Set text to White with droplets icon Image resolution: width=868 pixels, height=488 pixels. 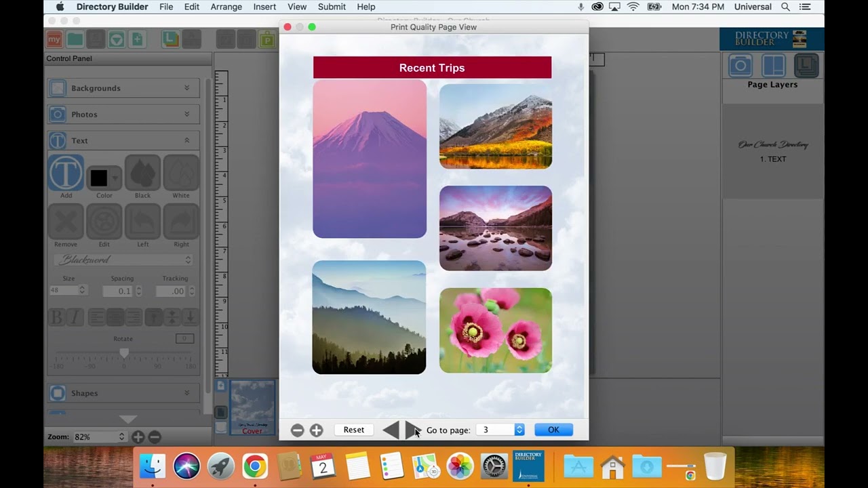pyautogui.click(x=181, y=172)
